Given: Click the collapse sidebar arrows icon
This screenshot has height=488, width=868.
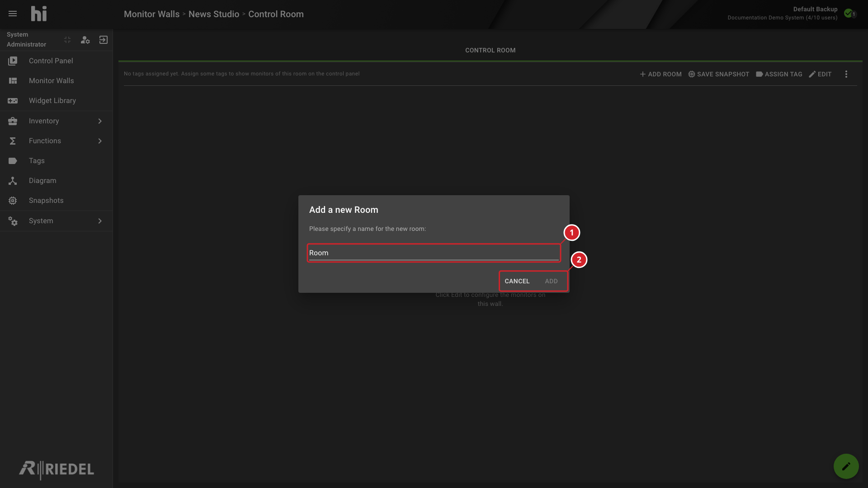Looking at the screenshot, I should point(67,40).
